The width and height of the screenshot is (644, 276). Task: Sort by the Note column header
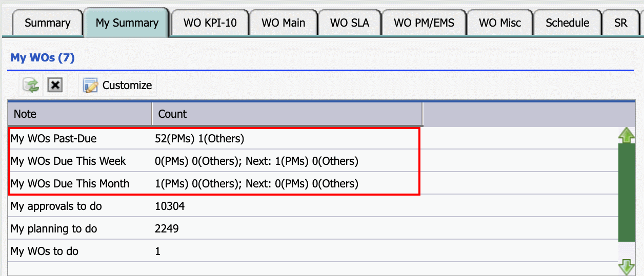point(79,114)
